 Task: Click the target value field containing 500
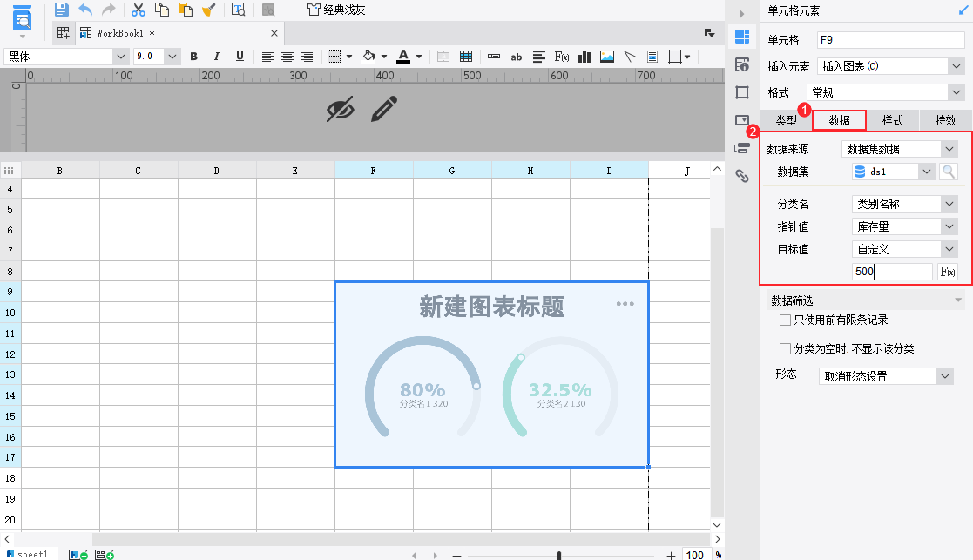(x=892, y=272)
